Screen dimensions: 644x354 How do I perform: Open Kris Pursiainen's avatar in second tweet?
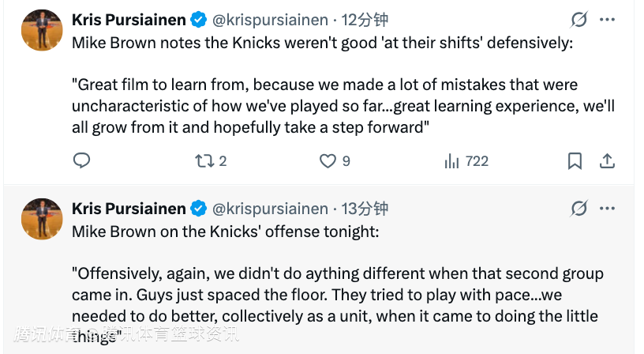tap(41, 218)
